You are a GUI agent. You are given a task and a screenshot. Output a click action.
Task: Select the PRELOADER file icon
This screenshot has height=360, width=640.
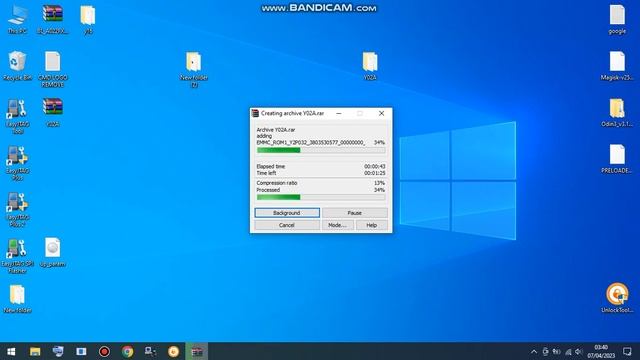point(617,159)
